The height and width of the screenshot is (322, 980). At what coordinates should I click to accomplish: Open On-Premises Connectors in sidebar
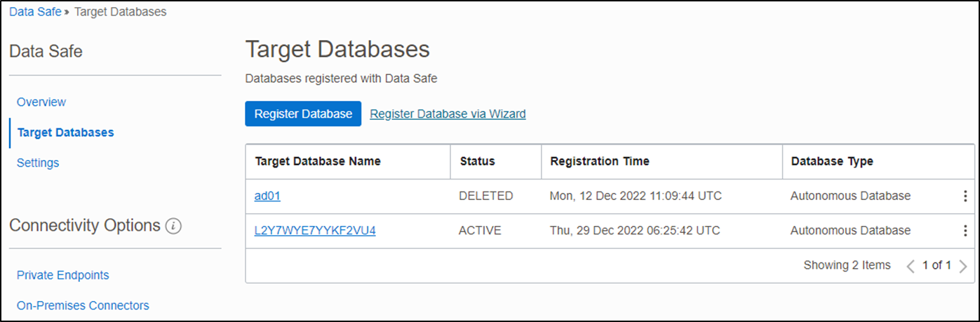pyautogui.click(x=83, y=306)
